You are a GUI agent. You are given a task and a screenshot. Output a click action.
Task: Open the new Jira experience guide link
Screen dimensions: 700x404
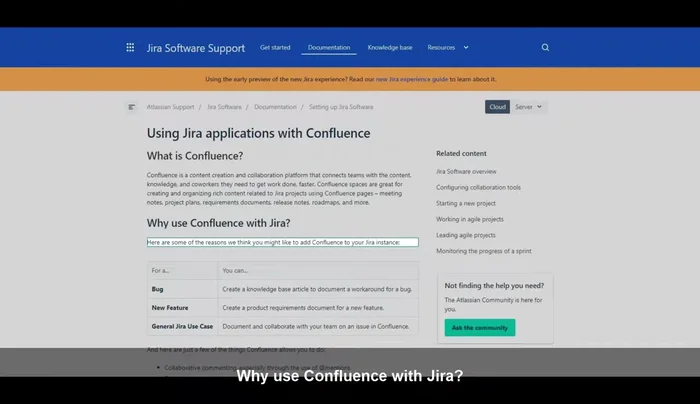[x=410, y=79]
